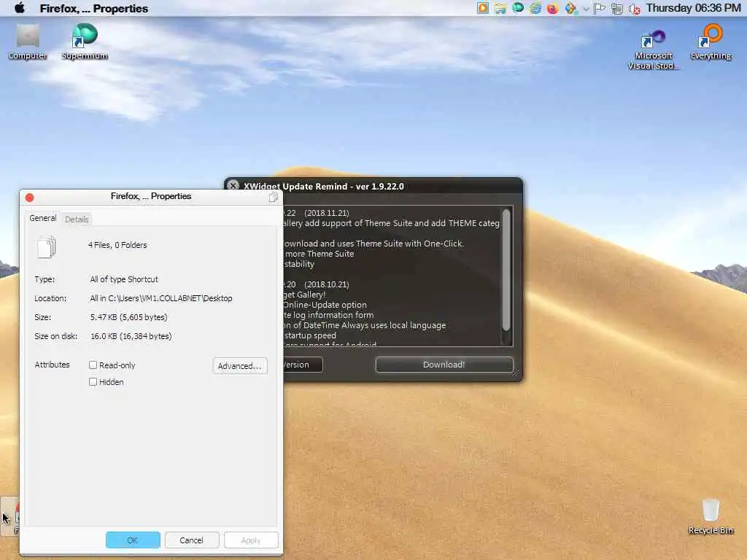Click the (2018.10.21) changelog entry

click(x=327, y=284)
